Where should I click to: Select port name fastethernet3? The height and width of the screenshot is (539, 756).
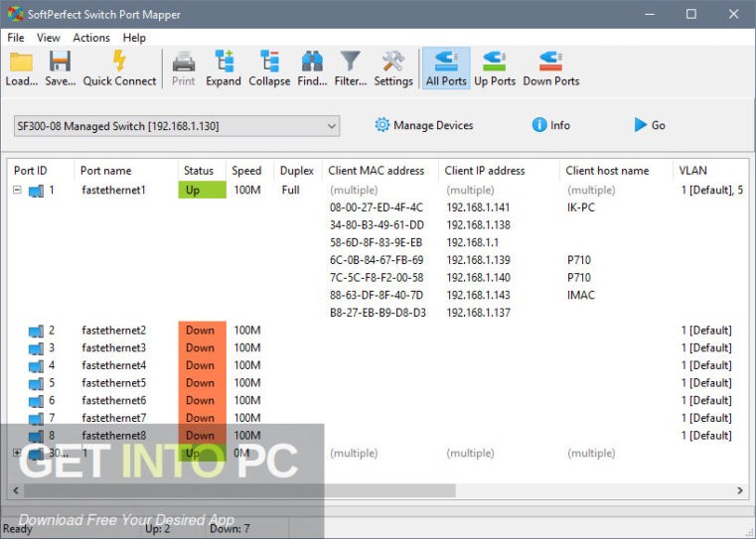(114, 347)
